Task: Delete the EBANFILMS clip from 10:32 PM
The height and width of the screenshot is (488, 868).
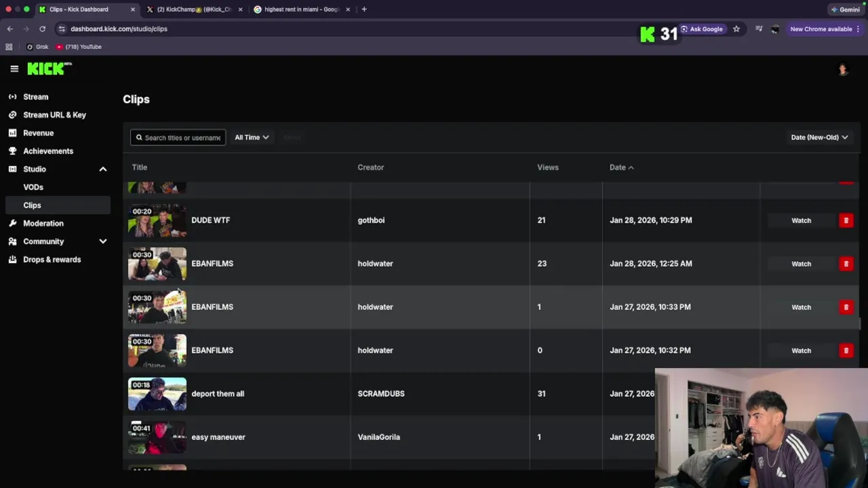Action: 846,350
